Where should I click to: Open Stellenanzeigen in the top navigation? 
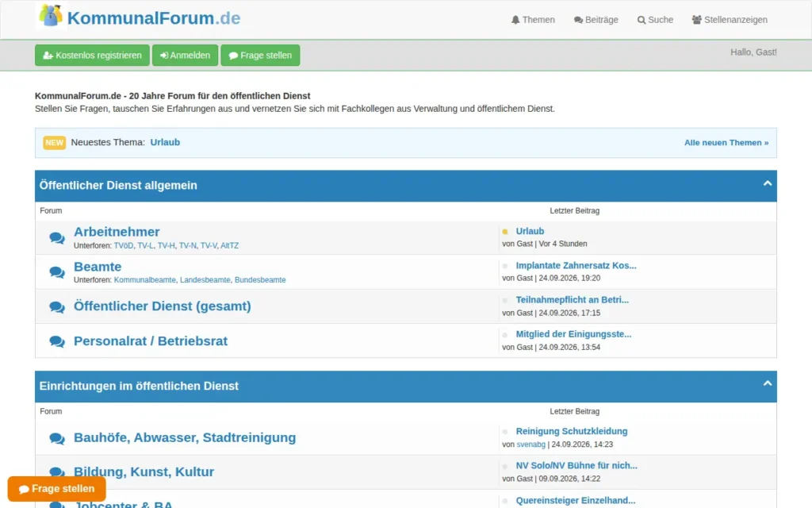[x=730, y=20]
